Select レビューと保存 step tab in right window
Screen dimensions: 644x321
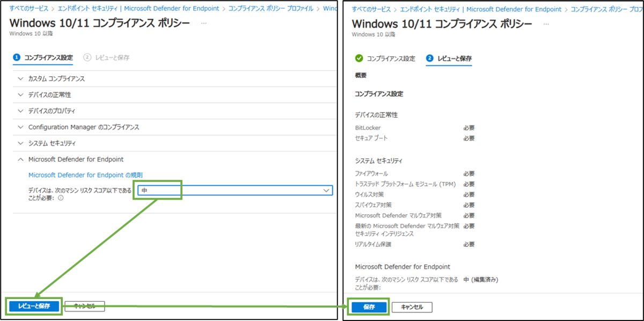coord(449,59)
